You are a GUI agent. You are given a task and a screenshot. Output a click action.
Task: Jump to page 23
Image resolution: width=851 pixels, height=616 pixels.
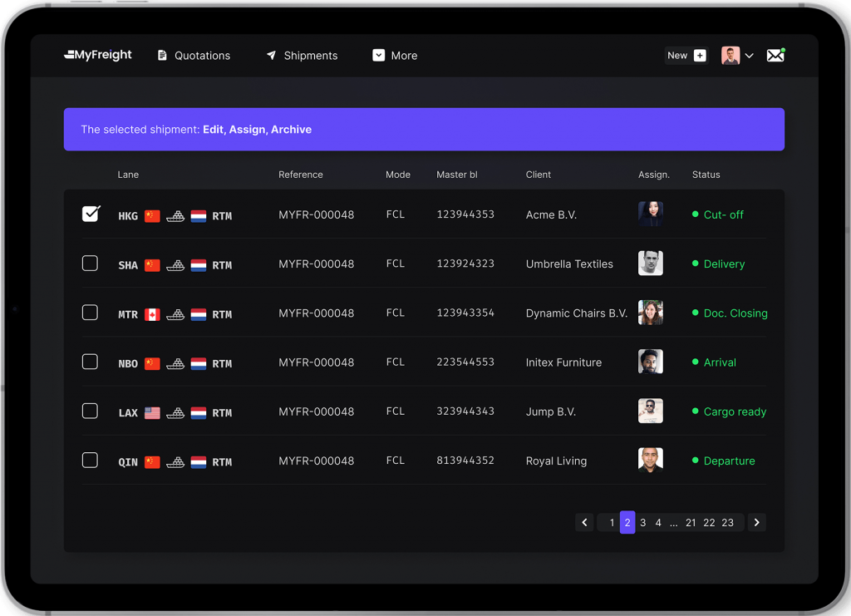click(727, 523)
